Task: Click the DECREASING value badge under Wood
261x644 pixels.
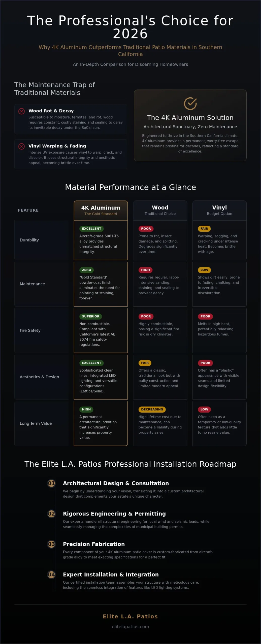Action: tap(152, 409)
